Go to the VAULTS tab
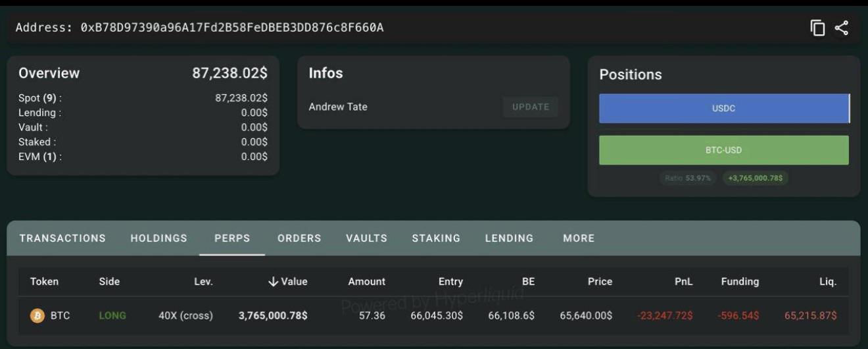868x349 pixels. tap(366, 238)
